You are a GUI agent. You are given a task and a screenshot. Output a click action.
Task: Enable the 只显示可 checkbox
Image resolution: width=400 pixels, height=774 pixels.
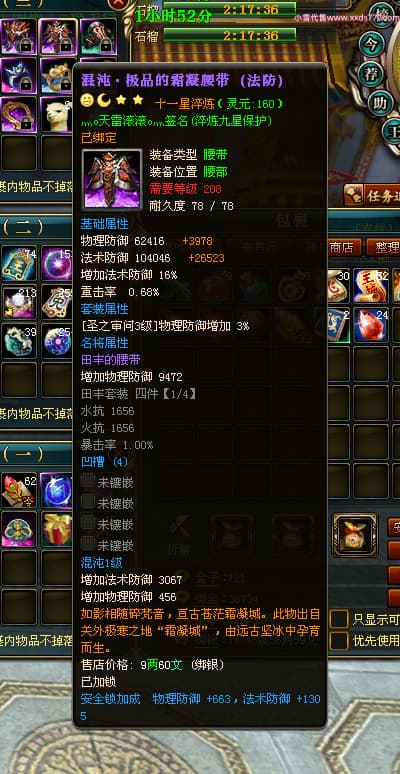pos(339,619)
